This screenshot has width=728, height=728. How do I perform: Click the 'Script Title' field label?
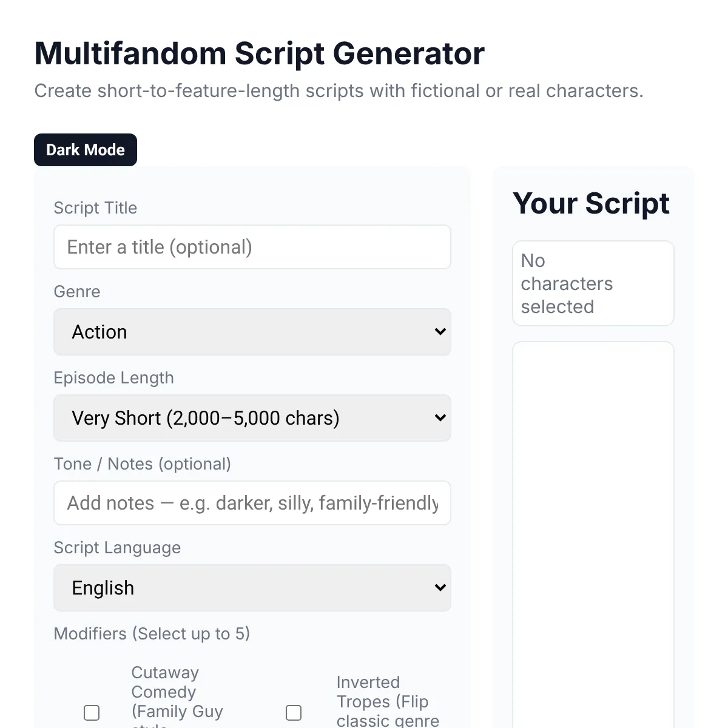pos(95,208)
